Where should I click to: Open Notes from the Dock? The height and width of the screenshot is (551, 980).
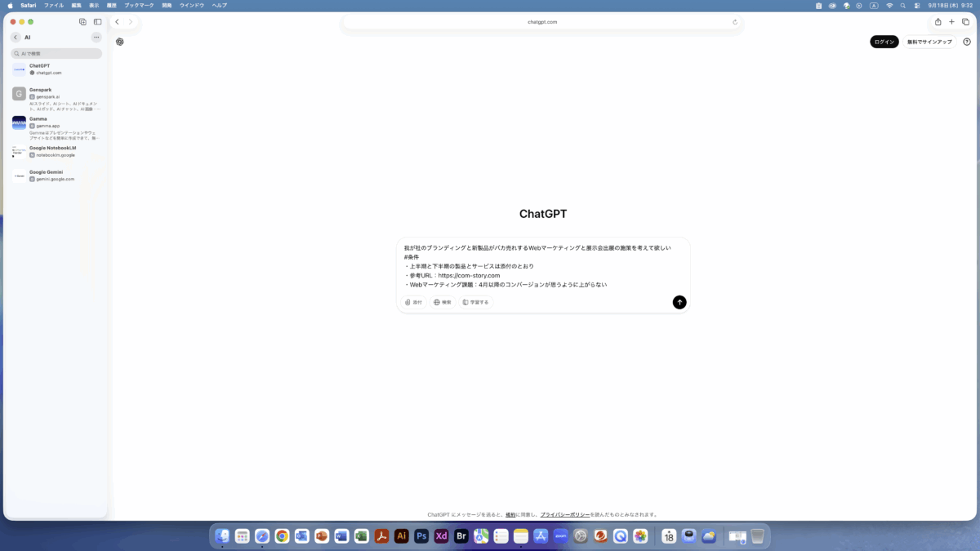tap(521, 536)
